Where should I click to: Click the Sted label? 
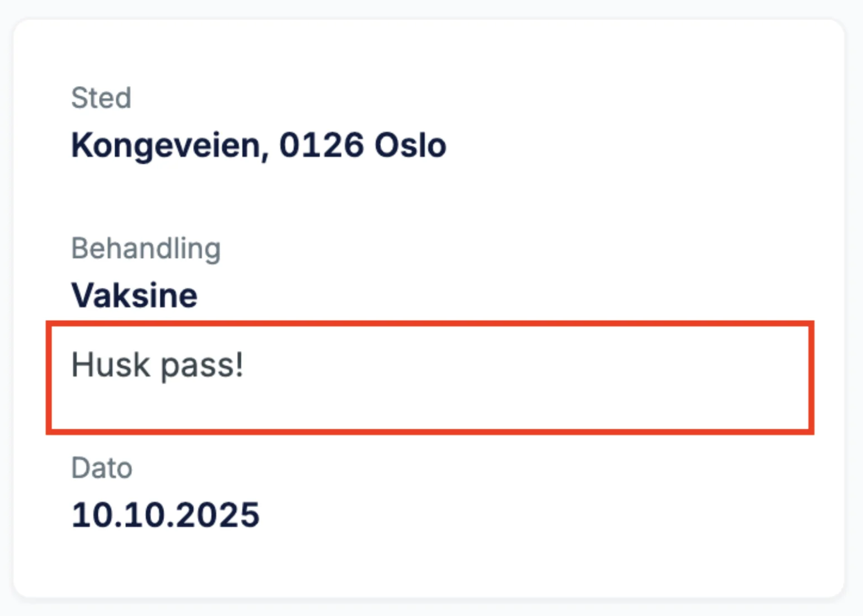[x=101, y=98]
